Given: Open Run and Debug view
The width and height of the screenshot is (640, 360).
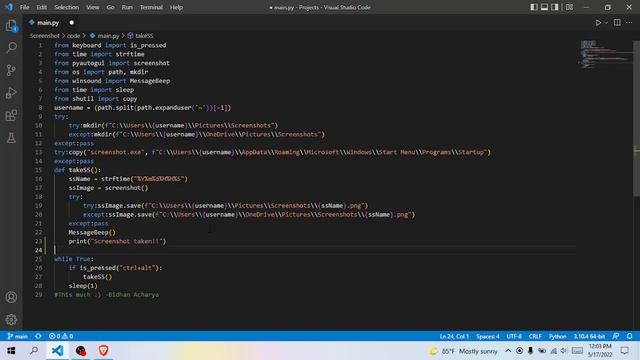Looking at the screenshot, I should [11, 93].
